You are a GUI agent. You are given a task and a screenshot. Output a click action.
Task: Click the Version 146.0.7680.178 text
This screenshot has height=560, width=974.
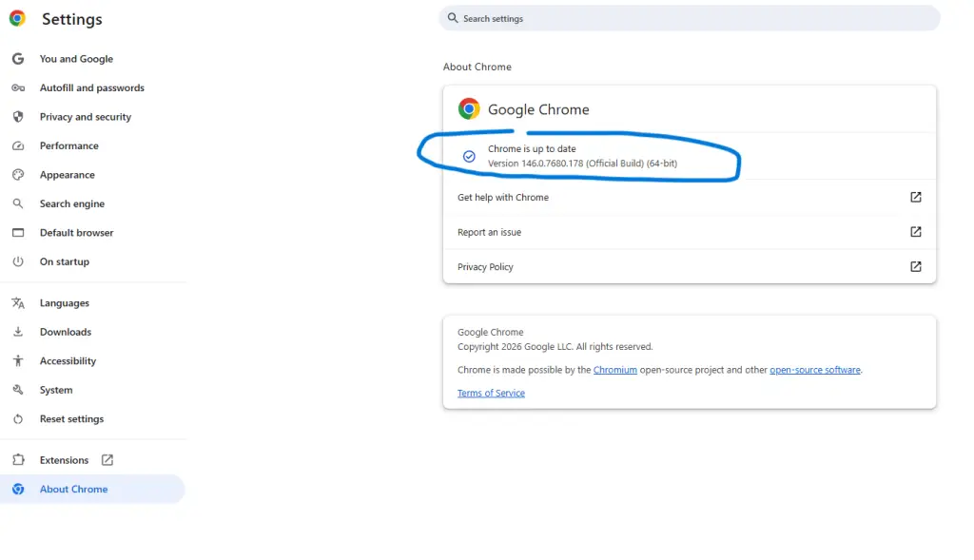pos(583,164)
